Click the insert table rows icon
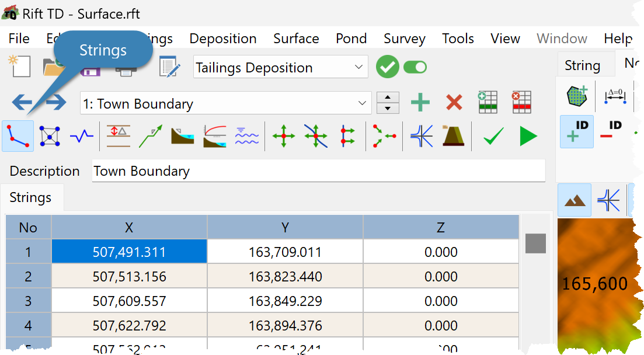644x355 pixels. tap(488, 102)
